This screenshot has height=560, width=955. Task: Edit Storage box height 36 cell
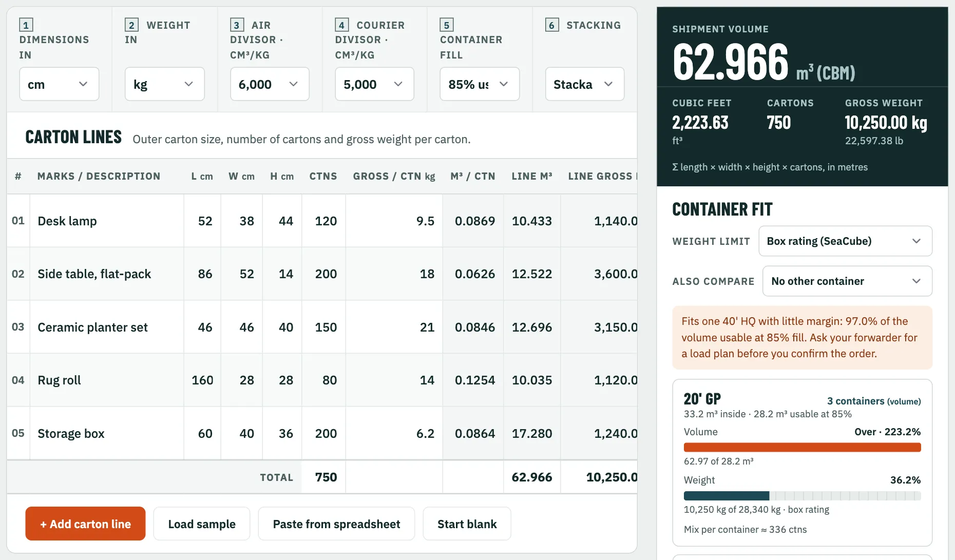(282, 434)
